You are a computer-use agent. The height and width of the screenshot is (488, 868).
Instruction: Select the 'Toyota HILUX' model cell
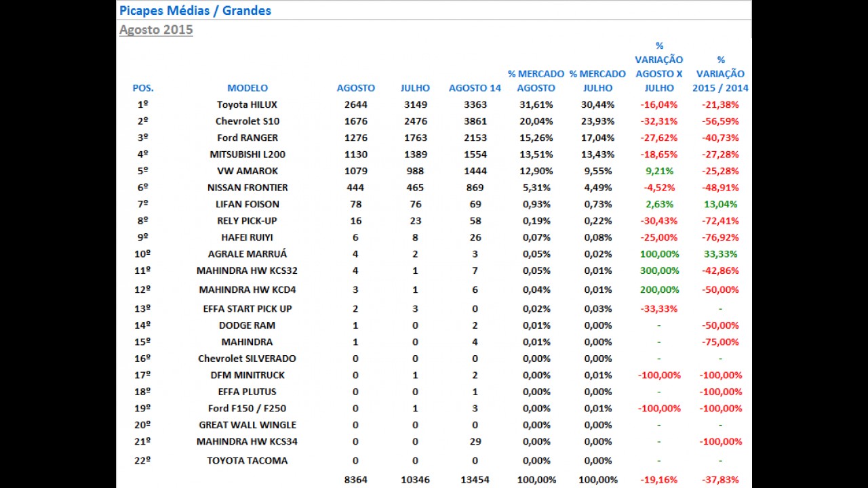click(x=248, y=104)
